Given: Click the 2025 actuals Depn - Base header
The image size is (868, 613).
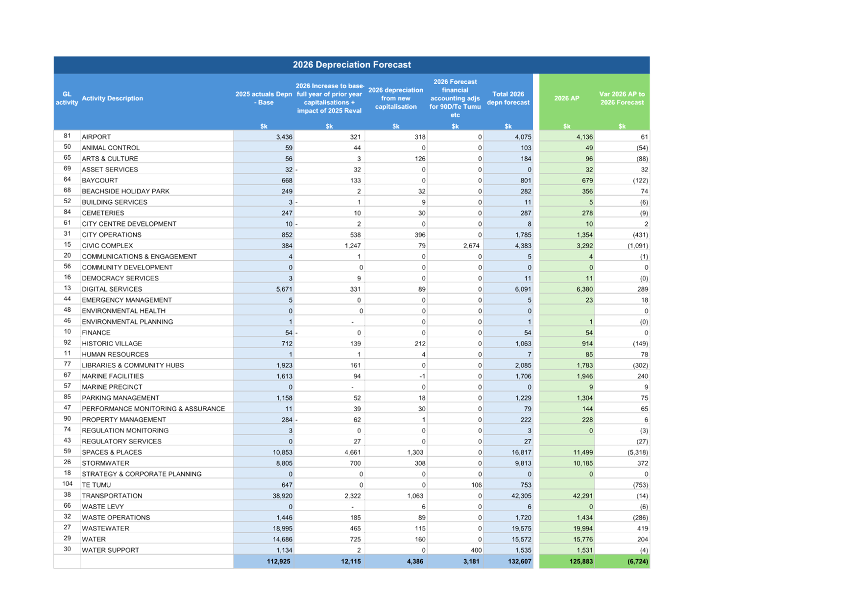Looking at the screenshot, I should pyautogui.click(x=264, y=98).
